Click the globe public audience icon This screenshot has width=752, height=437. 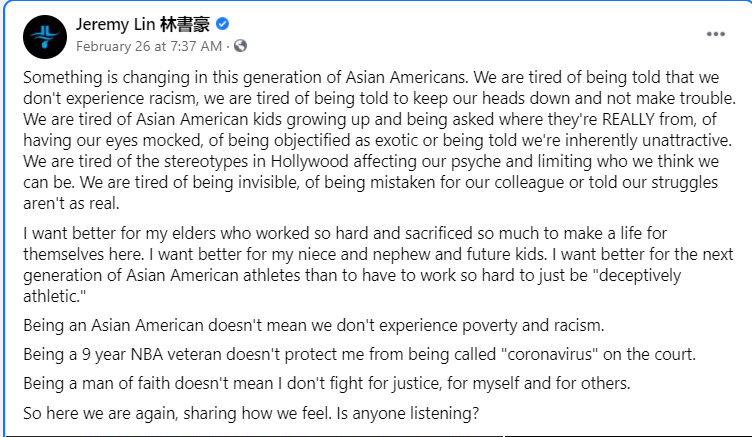(x=240, y=46)
